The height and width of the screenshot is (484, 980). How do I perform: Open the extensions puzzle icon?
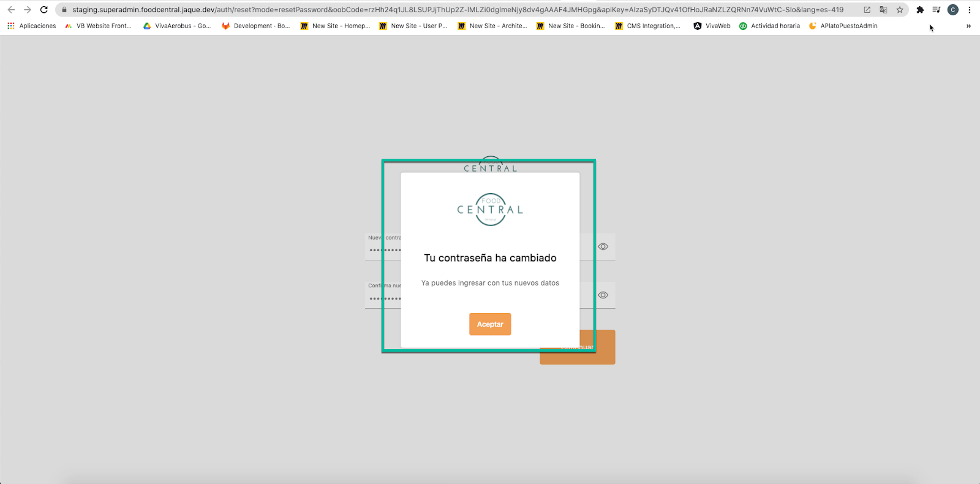pos(920,10)
